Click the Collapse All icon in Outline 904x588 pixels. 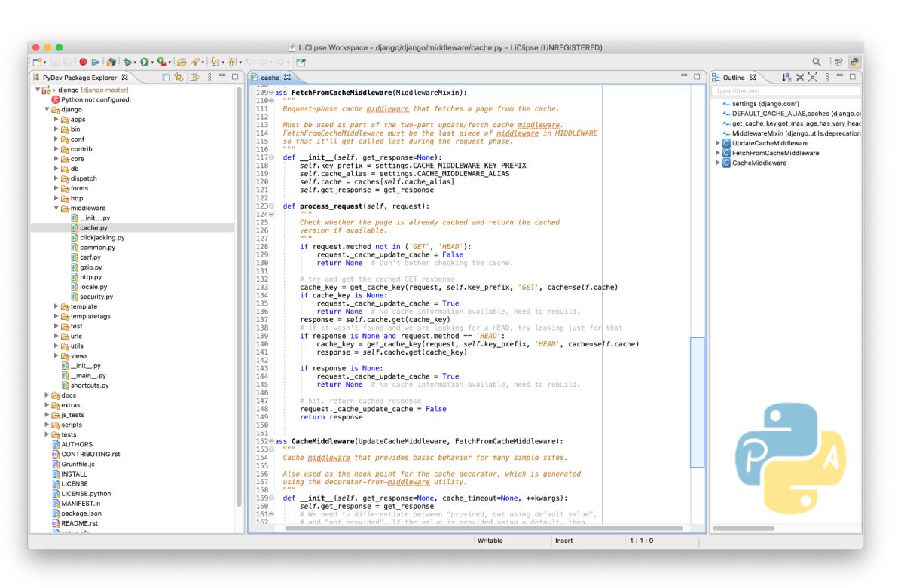(x=799, y=77)
